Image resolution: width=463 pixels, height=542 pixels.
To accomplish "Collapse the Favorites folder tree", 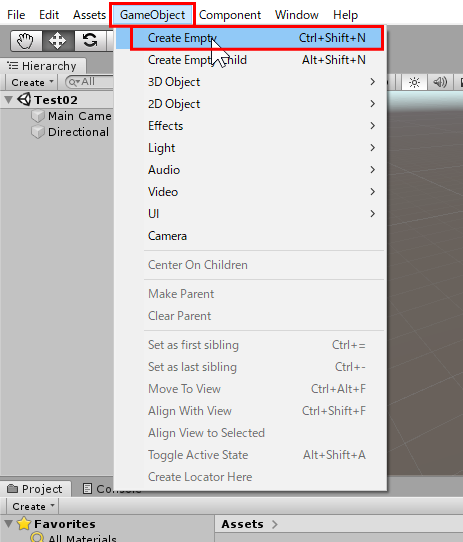I will 9,523.
